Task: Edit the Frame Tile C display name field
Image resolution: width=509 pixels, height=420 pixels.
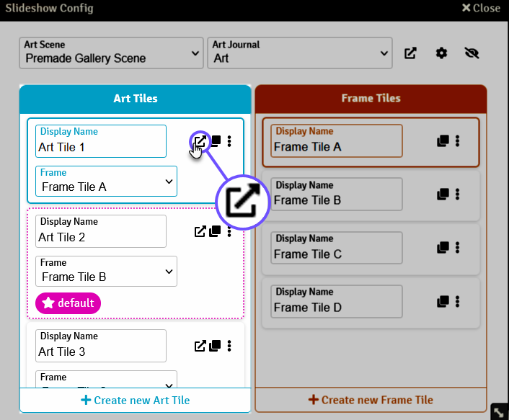Action: click(x=337, y=248)
